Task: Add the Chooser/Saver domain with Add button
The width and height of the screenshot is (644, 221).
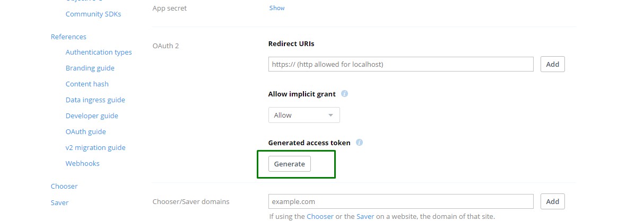Action: coord(552,201)
